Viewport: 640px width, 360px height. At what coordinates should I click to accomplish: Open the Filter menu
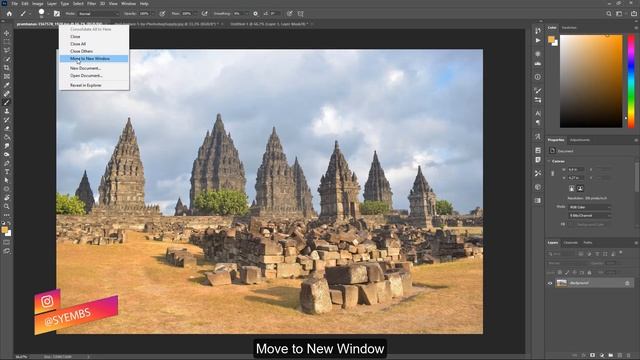[91, 4]
